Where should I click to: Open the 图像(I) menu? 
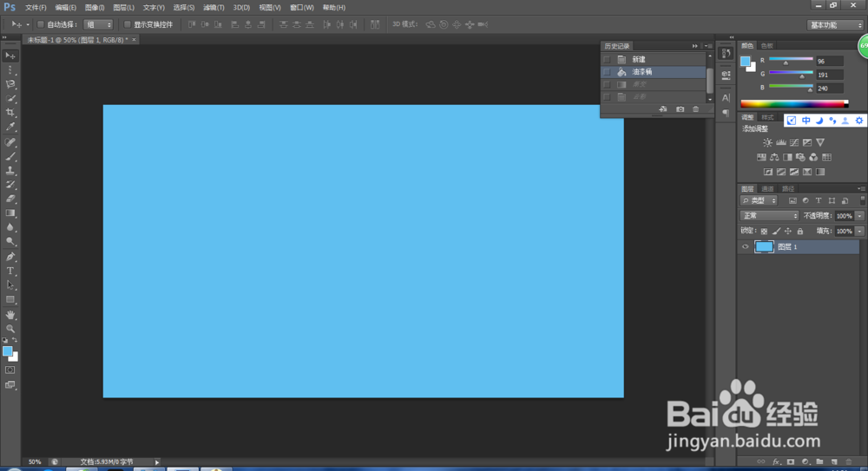(95, 8)
